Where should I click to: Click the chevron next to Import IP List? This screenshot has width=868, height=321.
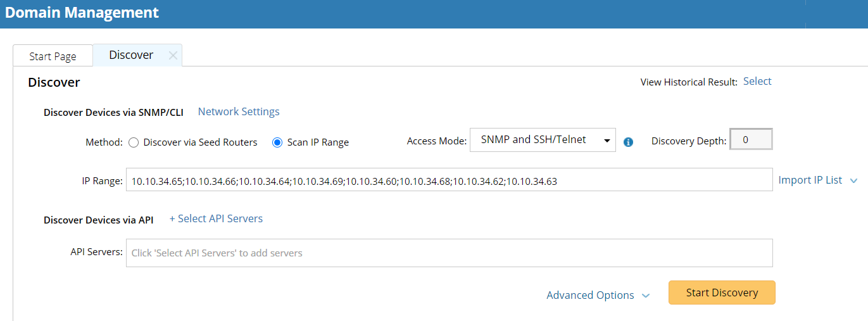click(x=853, y=180)
